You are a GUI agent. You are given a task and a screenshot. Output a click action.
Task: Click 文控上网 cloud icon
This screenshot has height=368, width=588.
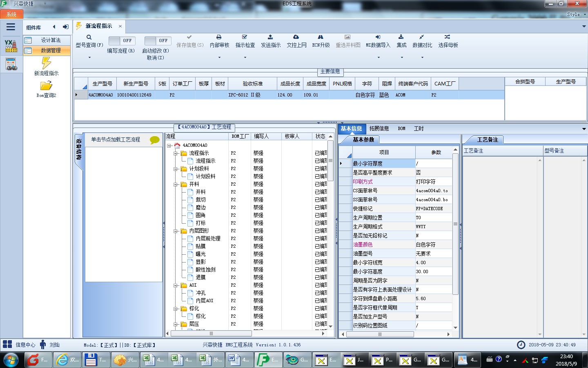[x=296, y=37]
